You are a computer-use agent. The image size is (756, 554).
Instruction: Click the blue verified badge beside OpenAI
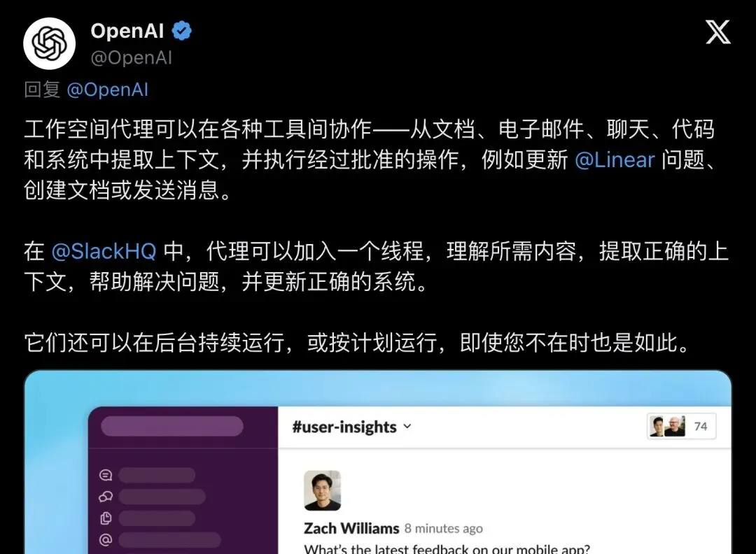click(x=182, y=31)
